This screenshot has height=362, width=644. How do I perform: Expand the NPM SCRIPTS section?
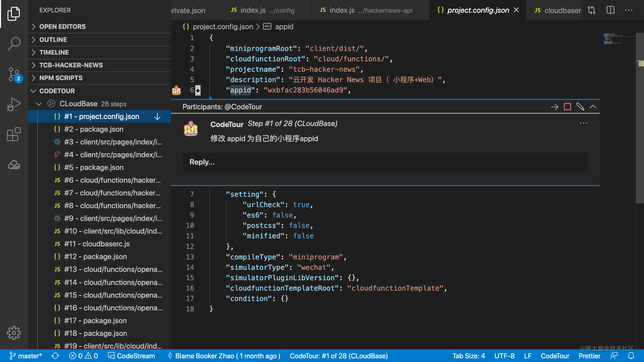point(99,78)
